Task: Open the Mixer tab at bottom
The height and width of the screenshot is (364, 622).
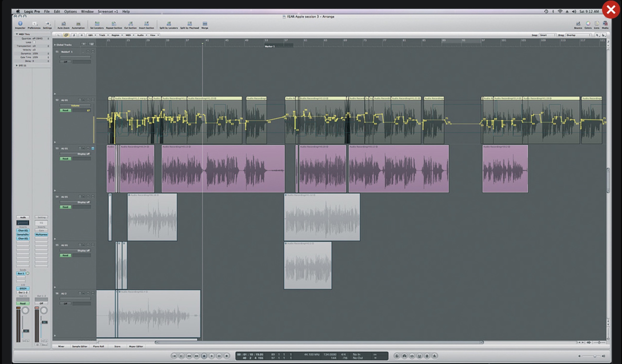Action: pyautogui.click(x=61, y=346)
